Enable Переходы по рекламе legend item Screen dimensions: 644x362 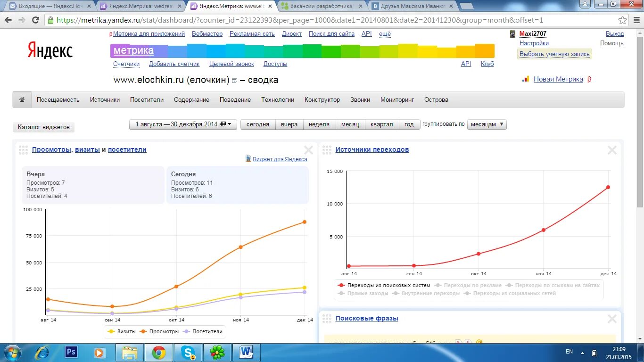click(x=469, y=285)
